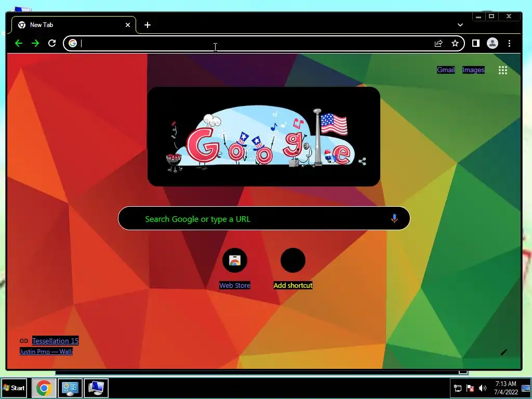Open the Windows Start menu
This screenshot has width=532, height=399.
click(x=14, y=388)
